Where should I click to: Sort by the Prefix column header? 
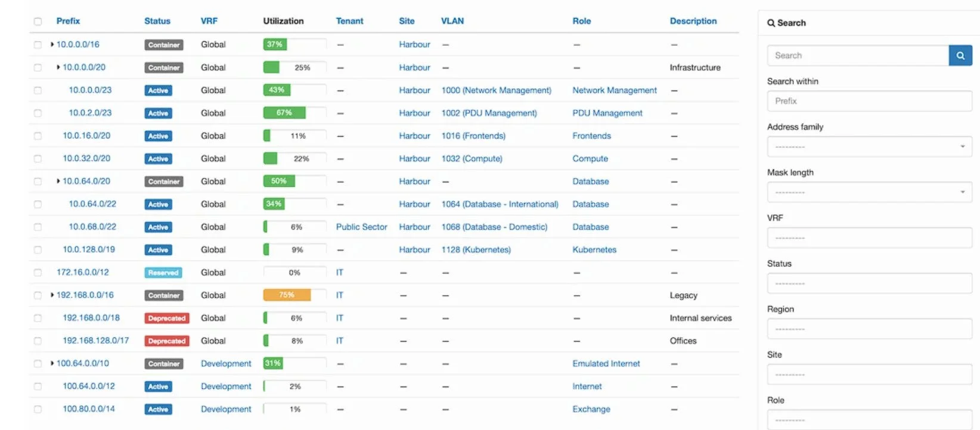[68, 21]
